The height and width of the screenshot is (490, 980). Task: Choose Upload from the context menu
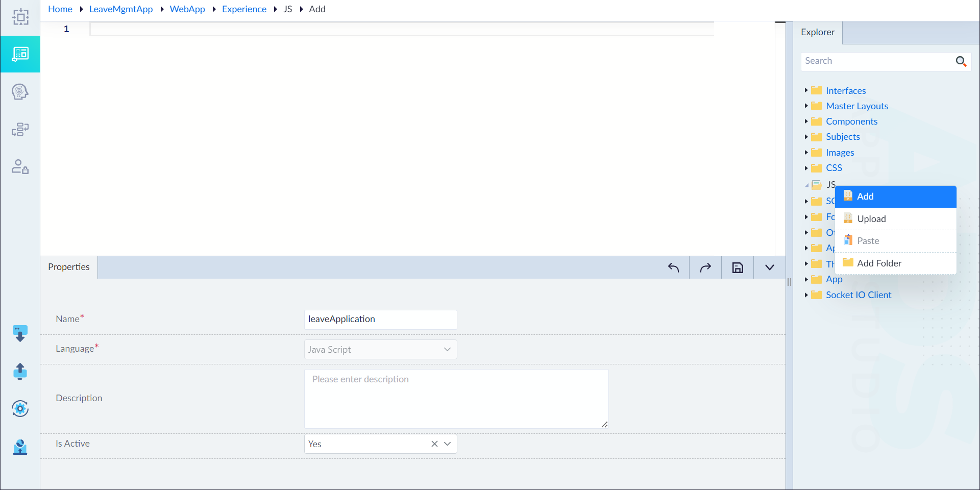point(895,219)
